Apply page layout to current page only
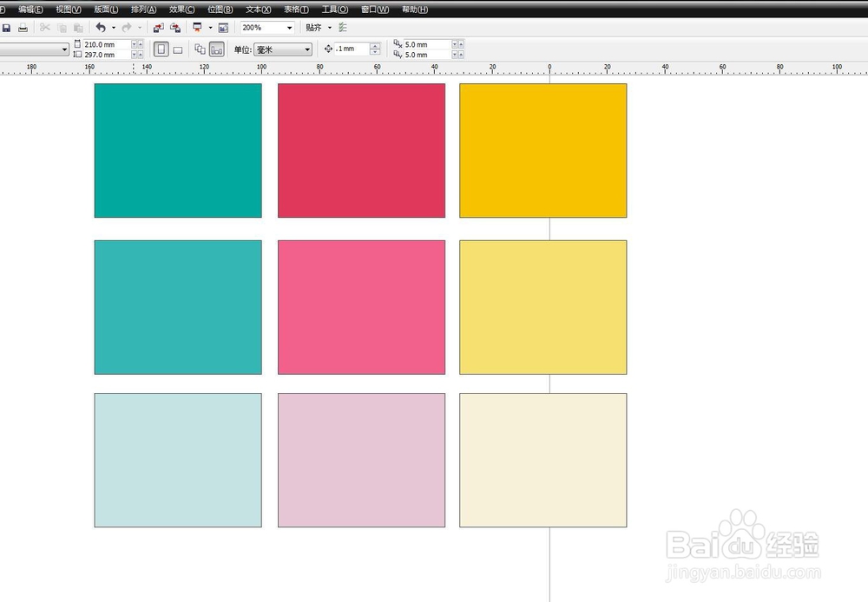The image size is (868, 602). coord(216,49)
